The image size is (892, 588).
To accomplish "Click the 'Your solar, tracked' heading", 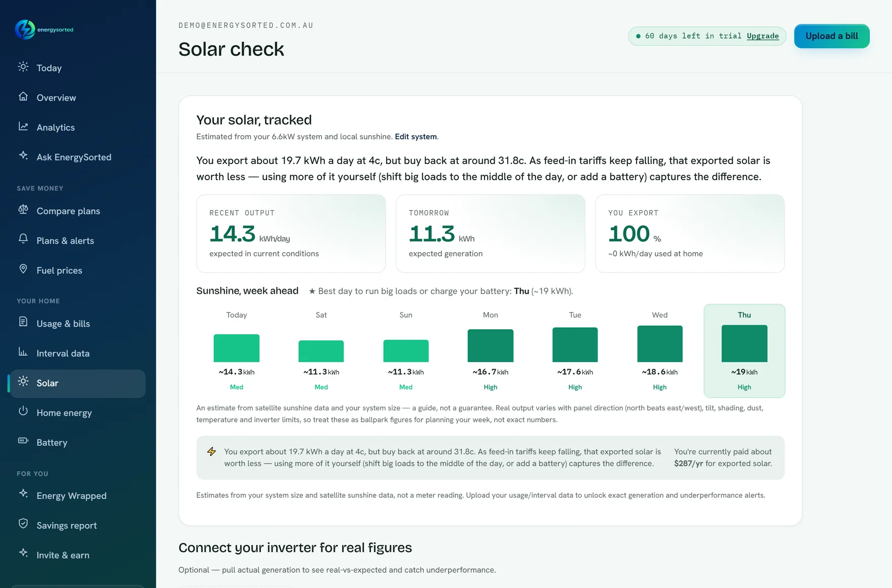I will 254,120.
